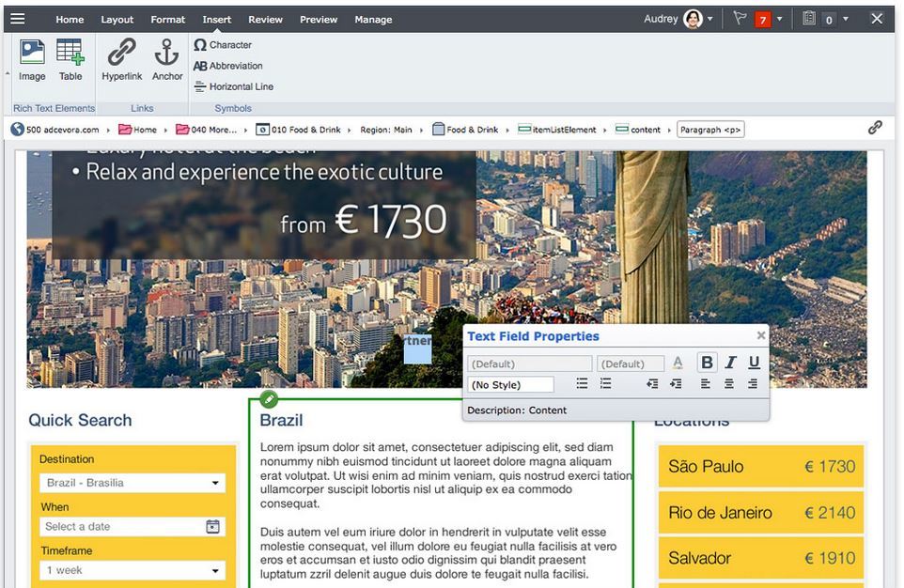Switch to the Manage ribbon tab

pyautogui.click(x=373, y=20)
